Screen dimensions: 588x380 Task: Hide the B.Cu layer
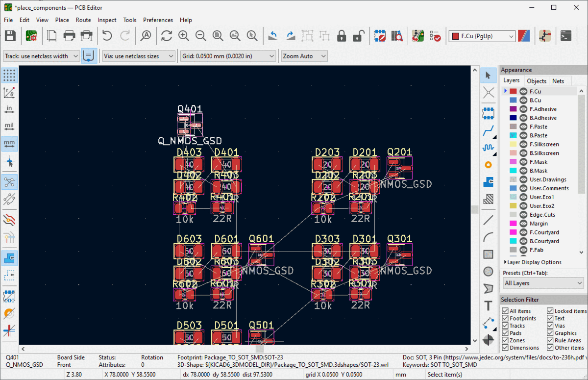(523, 100)
